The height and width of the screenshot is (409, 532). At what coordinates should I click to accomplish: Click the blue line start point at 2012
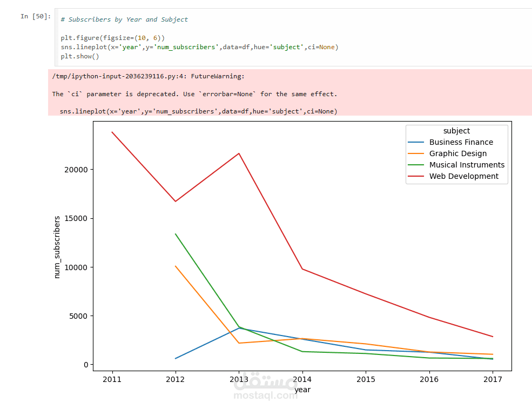(176, 358)
